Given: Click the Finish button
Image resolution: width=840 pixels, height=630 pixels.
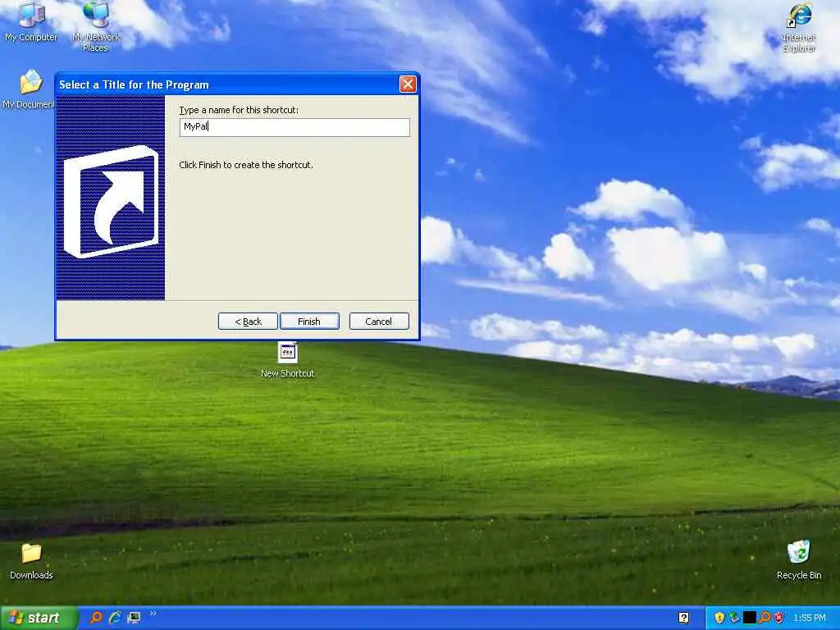Looking at the screenshot, I should tap(309, 322).
